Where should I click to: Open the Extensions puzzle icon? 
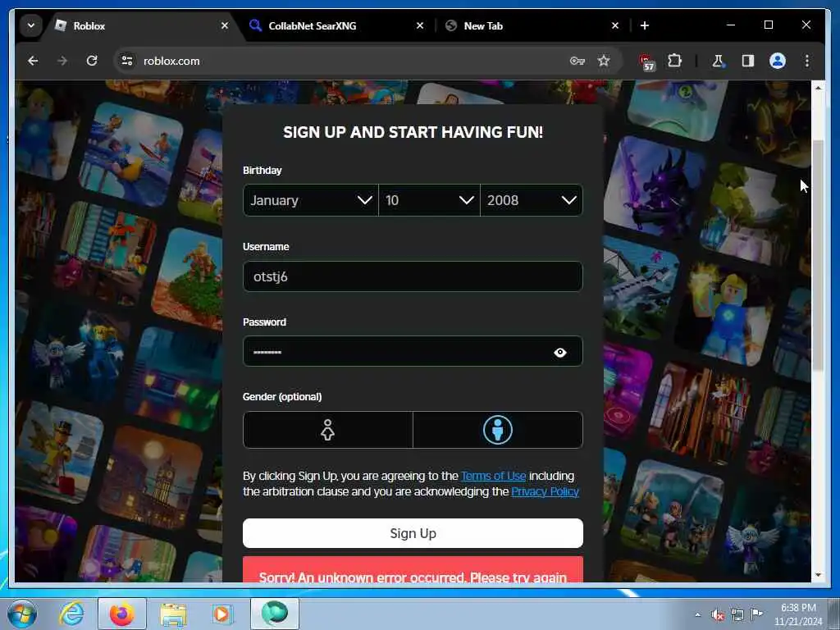(x=674, y=61)
